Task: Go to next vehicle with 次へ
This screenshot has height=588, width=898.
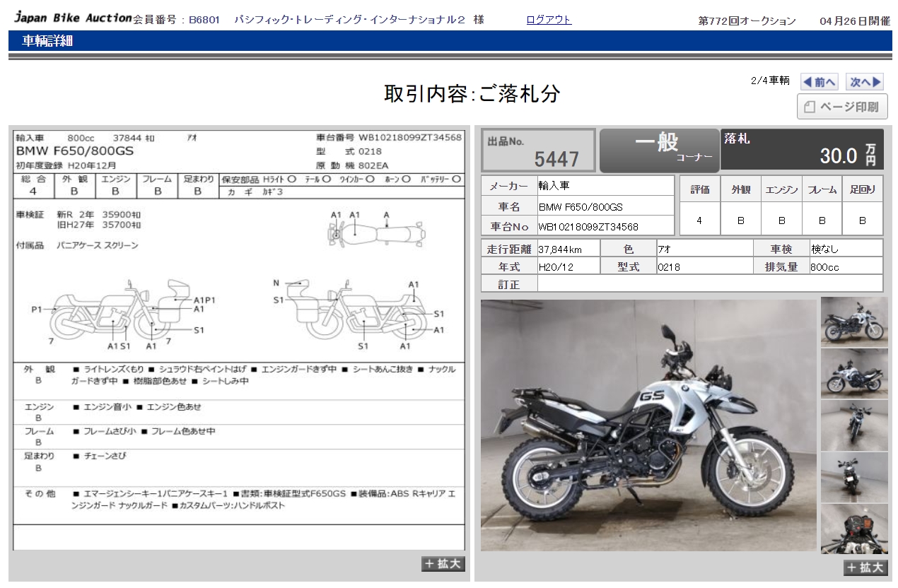Action: [x=865, y=82]
